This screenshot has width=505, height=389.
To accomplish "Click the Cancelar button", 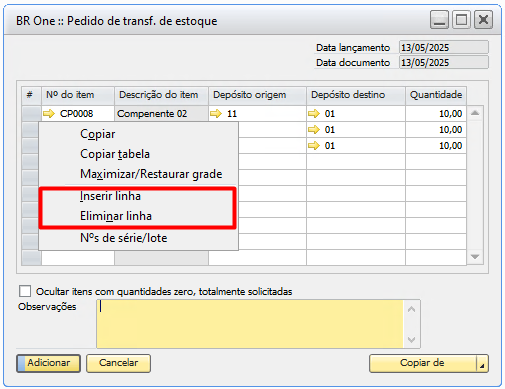I will [118, 363].
